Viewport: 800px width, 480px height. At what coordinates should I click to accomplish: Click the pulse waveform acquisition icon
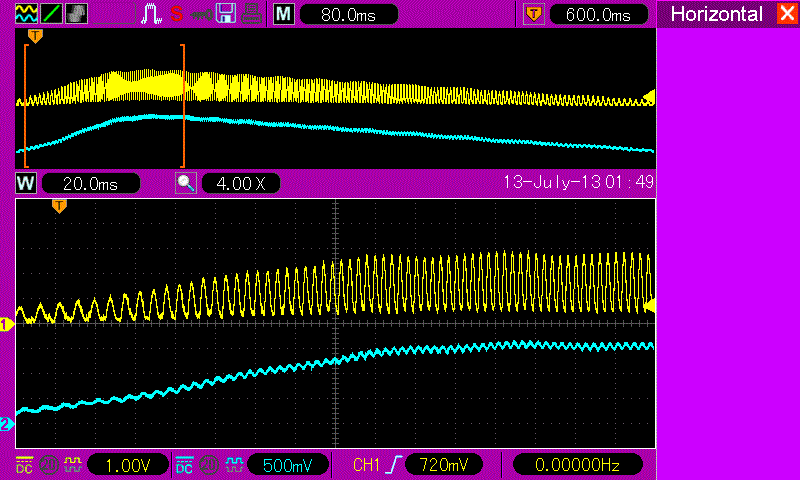(x=151, y=13)
